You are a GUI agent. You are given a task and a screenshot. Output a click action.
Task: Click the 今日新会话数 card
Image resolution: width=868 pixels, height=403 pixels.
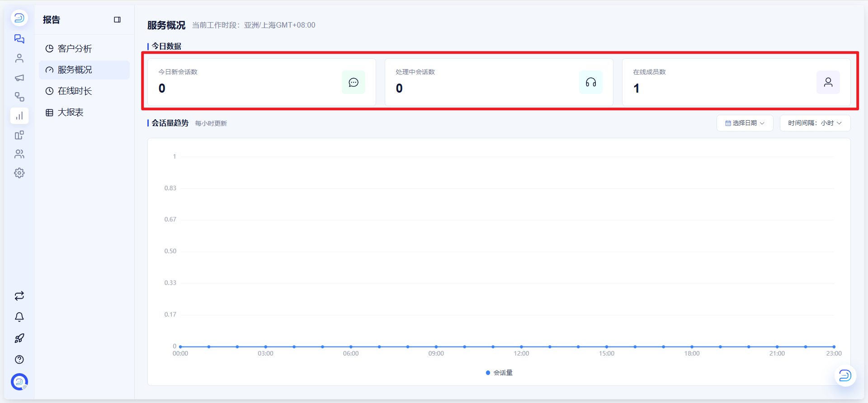pyautogui.click(x=262, y=82)
